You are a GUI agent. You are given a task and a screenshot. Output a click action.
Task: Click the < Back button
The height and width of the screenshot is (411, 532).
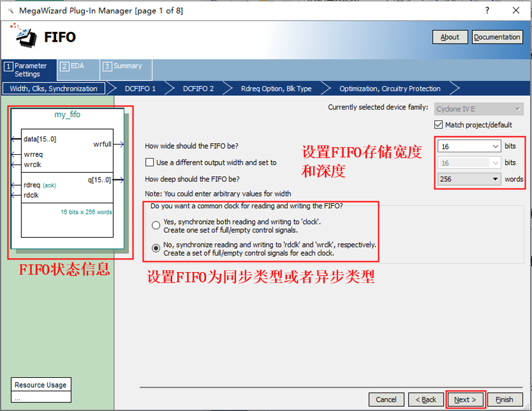pos(426,399)
